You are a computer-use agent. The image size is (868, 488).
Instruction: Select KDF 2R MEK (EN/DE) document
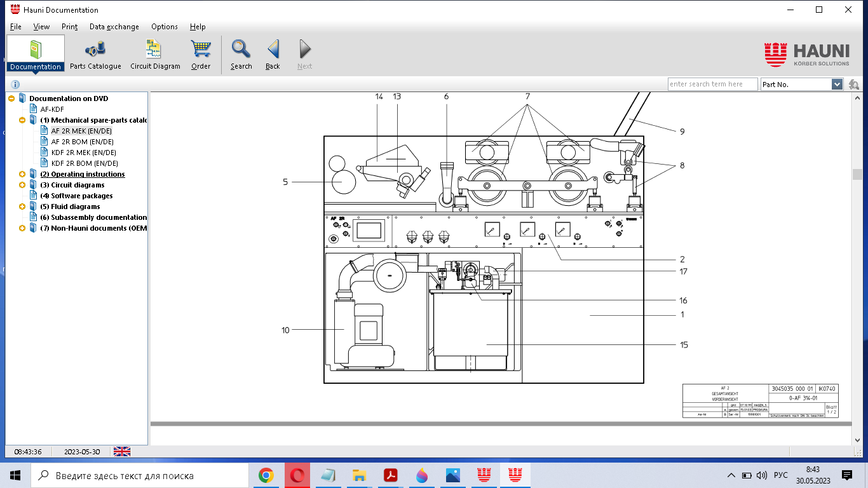click(x=83, y=152)
